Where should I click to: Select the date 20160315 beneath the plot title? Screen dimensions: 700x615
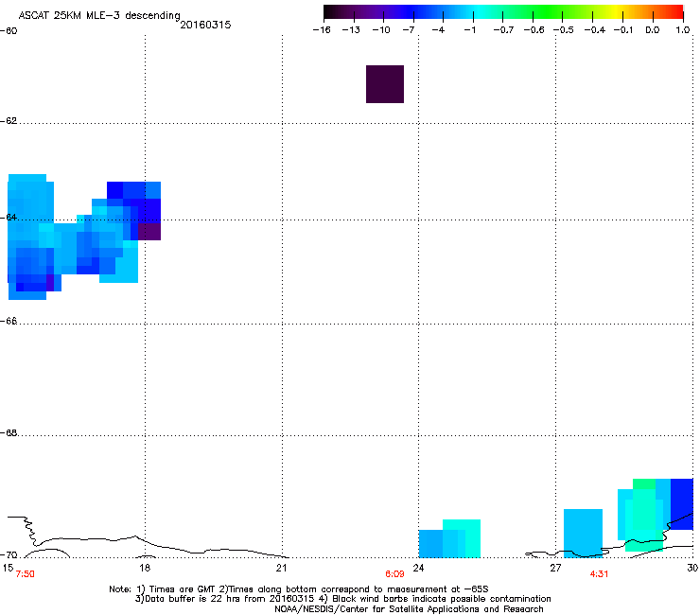pyautogui.click(x=205, y=25)
